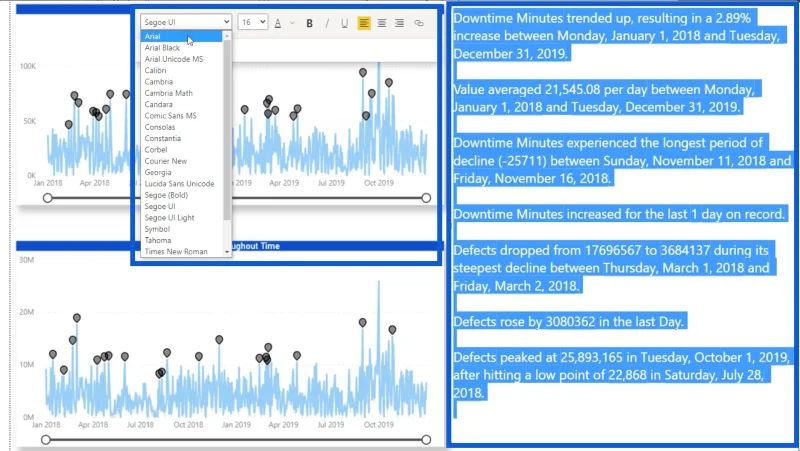Select Tahoma font option
The image size is (800, 451).
tap(181, 240)
